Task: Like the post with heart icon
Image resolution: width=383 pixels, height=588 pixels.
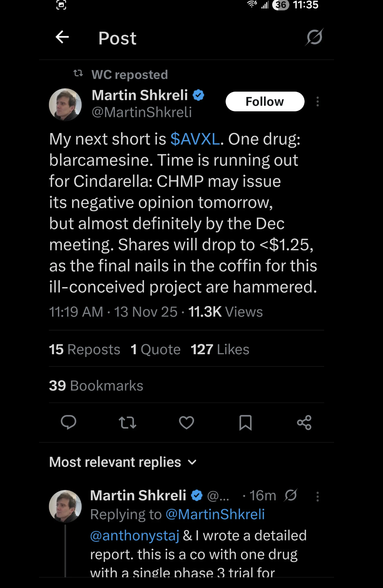Action: click(x=187, y=422)
